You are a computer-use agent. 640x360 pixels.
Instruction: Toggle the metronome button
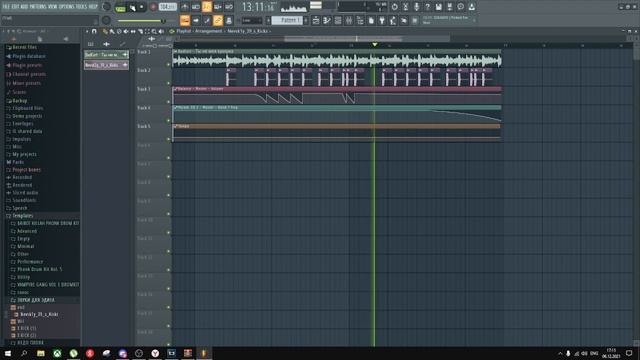click(185, 7)
